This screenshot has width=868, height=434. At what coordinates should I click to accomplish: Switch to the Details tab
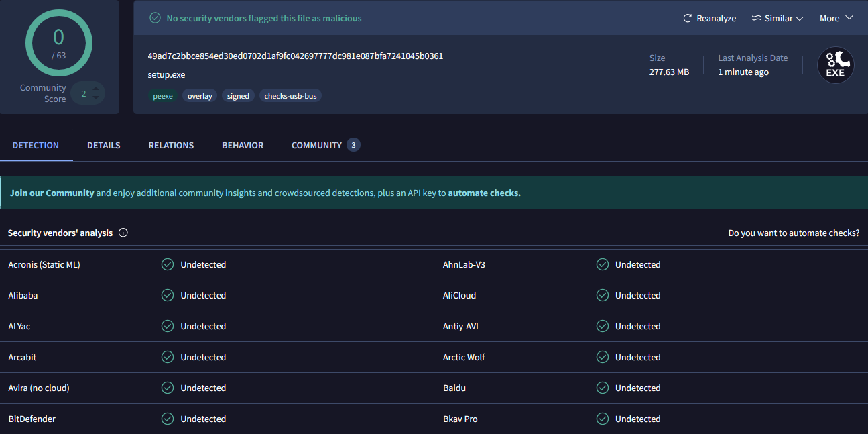(104, 146)
